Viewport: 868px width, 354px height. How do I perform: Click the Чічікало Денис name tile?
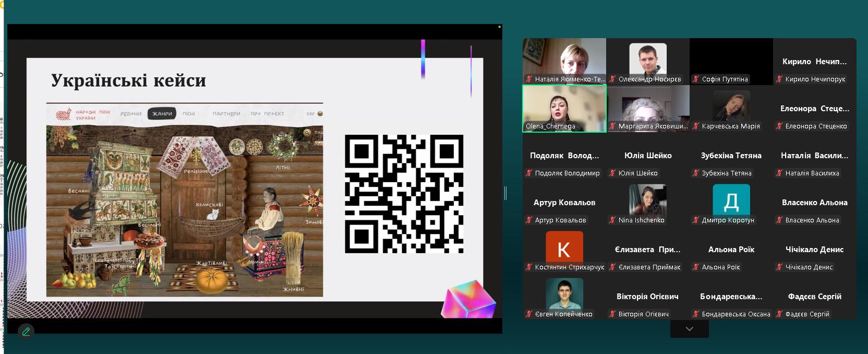815,250
